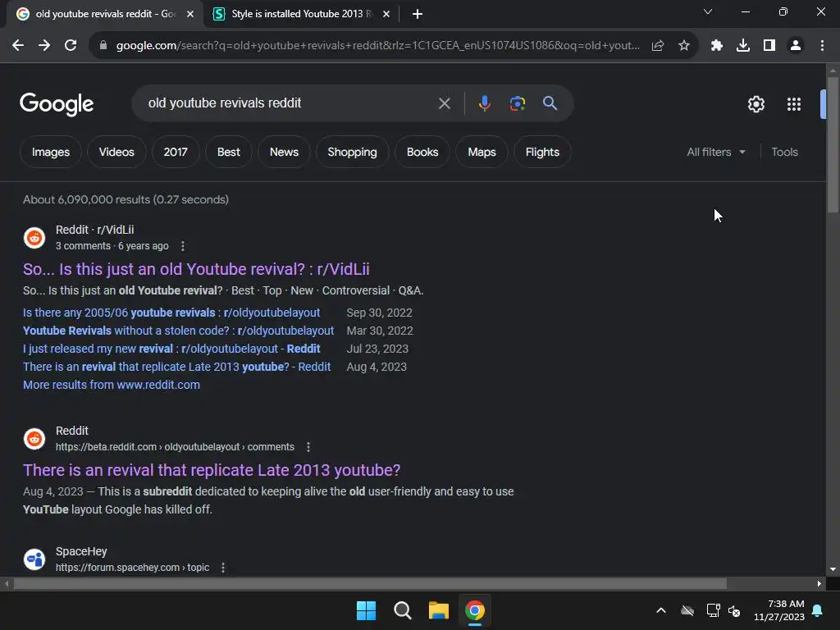Expand the All filters dropdown
840x630 pixels.
tap(716, 152)
